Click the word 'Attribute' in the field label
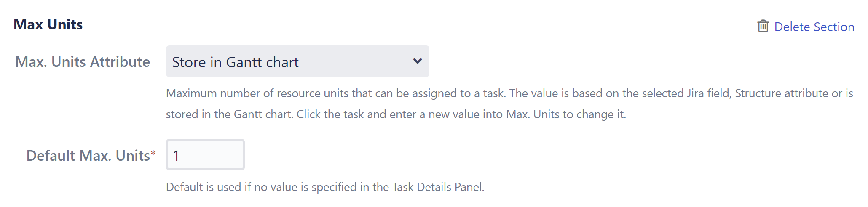The height and width of the screenshot is (207, 868). [x=120, y=62]
